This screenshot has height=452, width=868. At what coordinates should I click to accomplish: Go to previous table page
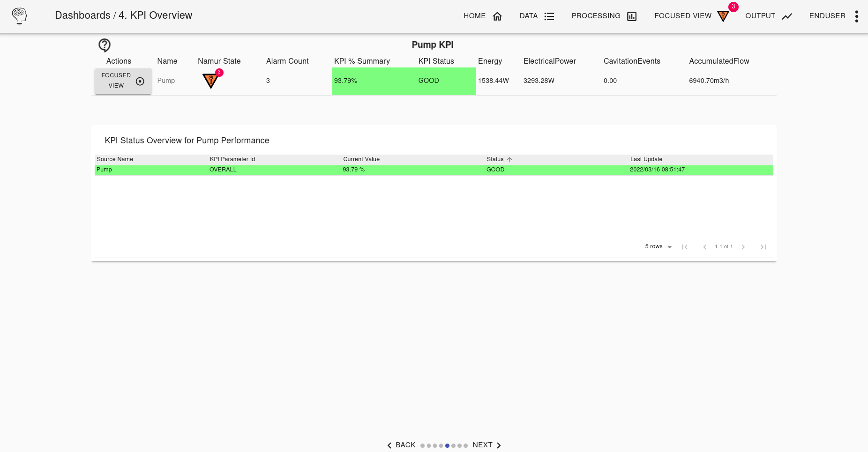(x=704, y=247)
